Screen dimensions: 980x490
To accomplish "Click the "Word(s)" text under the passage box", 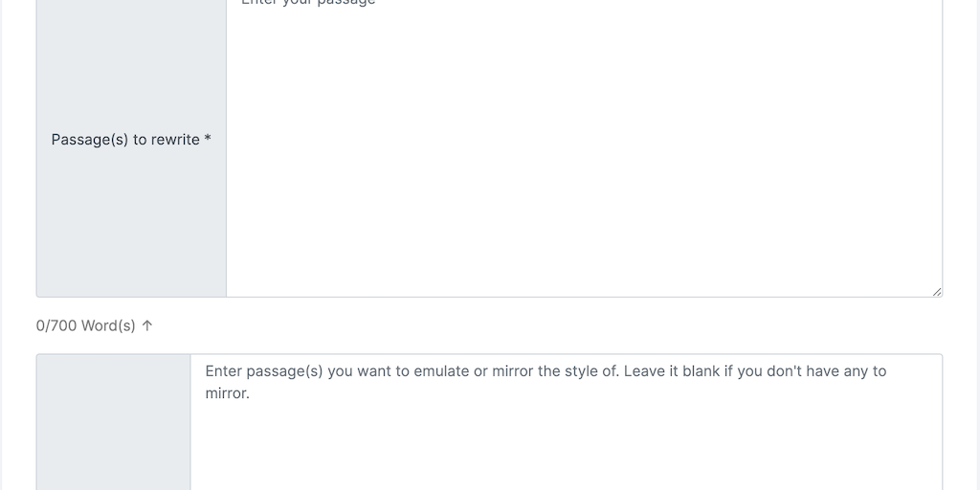I will pos(108,326).
